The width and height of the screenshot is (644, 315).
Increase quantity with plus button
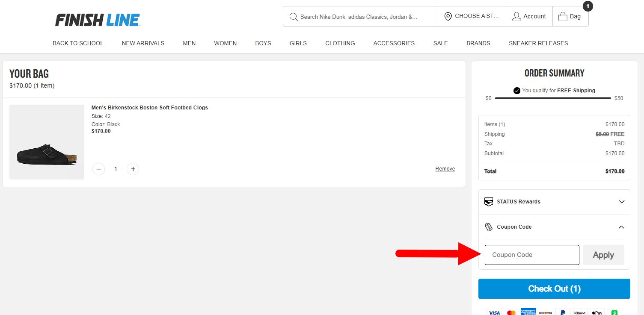pos(133,169)
